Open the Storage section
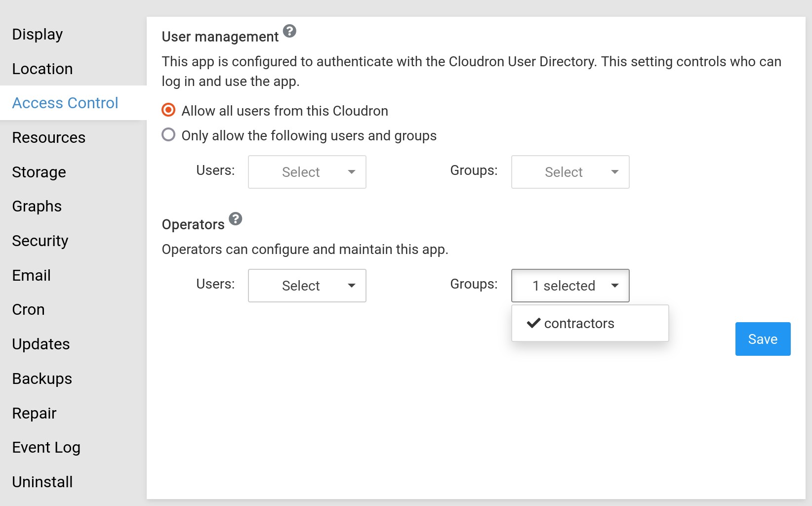This screenshot has height=506, width=812. [39, 172]
